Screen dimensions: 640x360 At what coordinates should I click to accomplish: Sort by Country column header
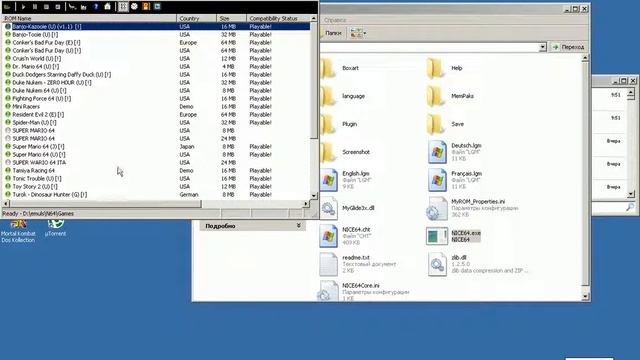click(x=197, y=18)
